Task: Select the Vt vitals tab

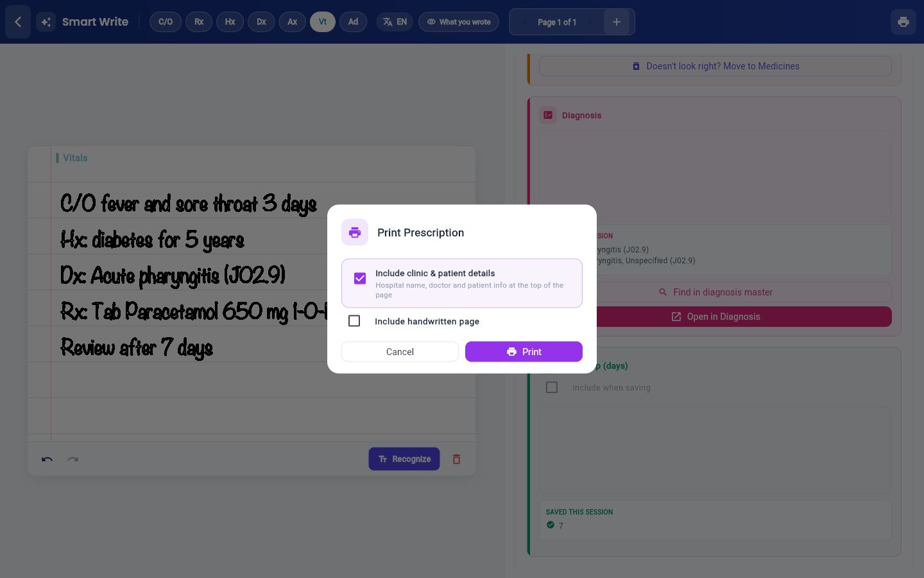Action: click(x=323, y=22)
